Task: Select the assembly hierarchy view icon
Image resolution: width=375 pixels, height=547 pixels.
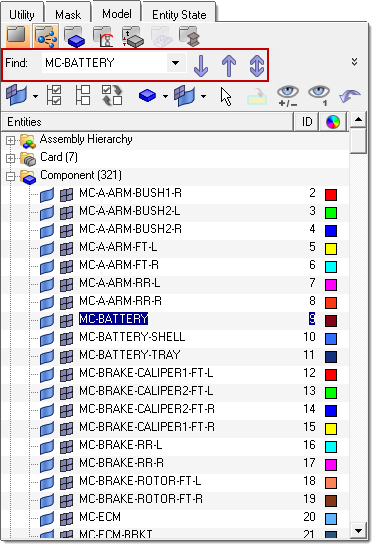Action: (x=46, y=36)
